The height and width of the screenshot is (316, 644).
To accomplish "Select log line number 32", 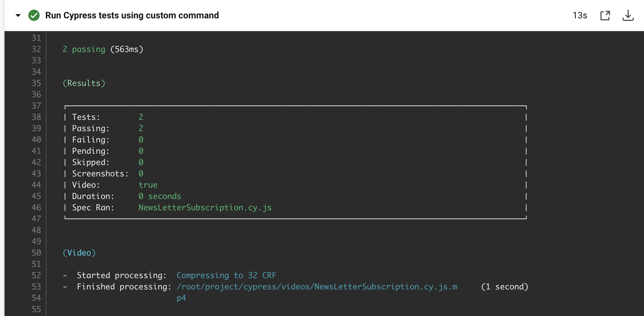I will (36, 49).
